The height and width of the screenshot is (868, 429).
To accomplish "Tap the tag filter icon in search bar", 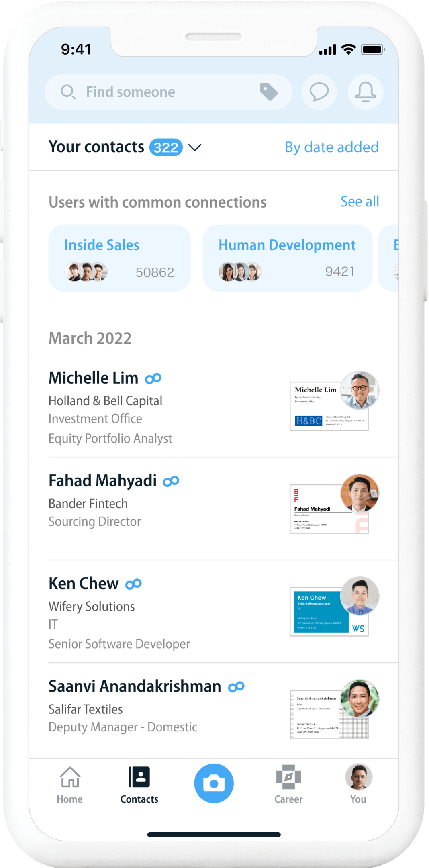I will [x=268, y=92].
